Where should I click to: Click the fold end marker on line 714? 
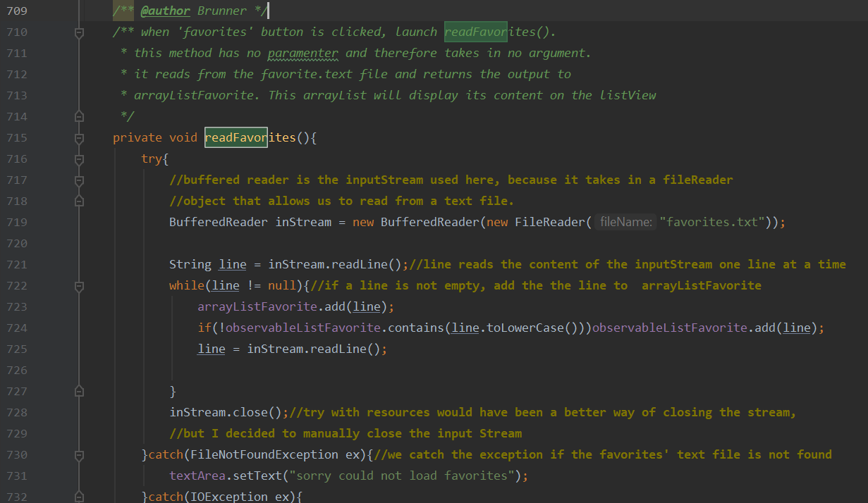[x=79, y=116]
